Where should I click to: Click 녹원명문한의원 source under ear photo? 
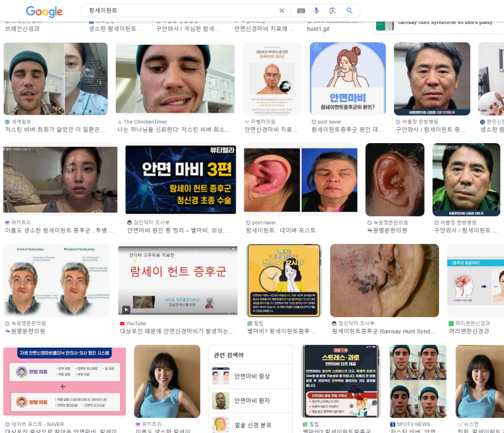click(387, 222)
